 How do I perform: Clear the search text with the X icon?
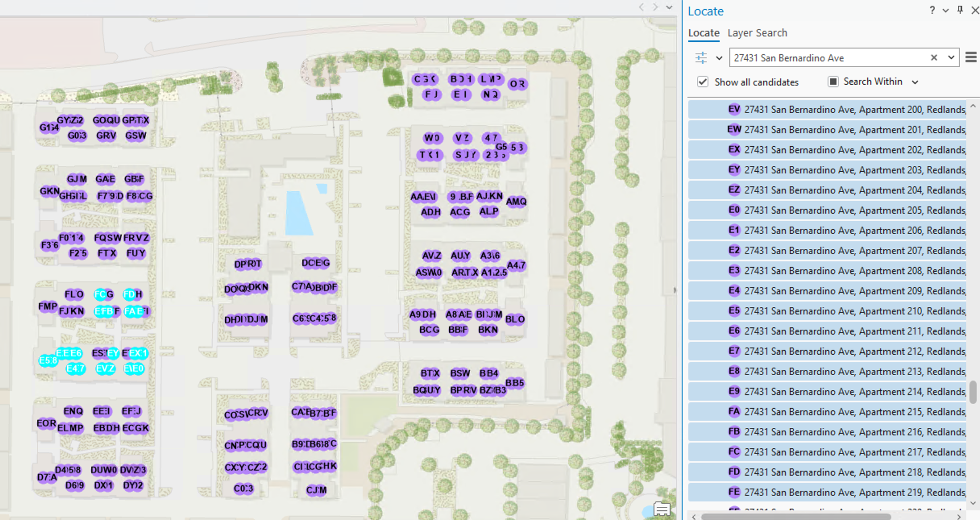tap(934, 58)
